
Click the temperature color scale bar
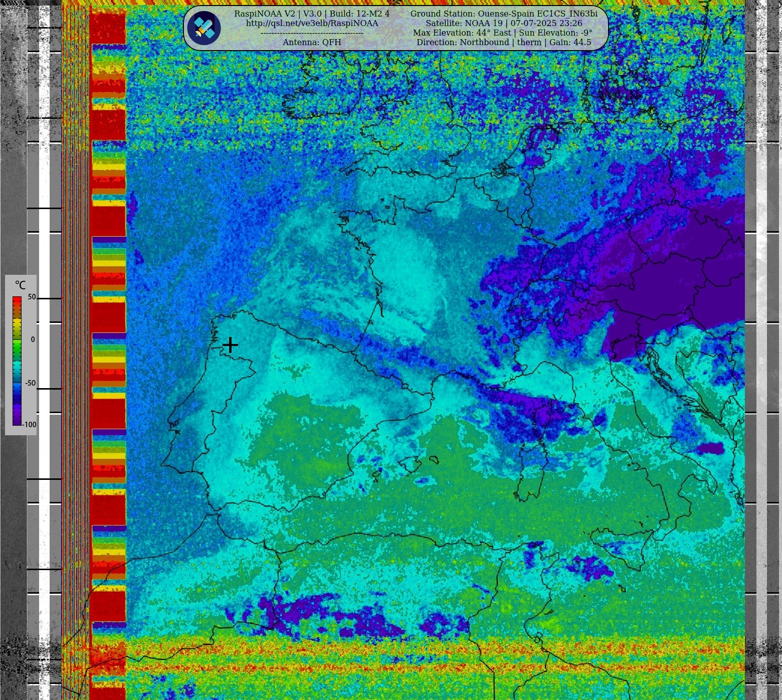[x=17, y=361]
